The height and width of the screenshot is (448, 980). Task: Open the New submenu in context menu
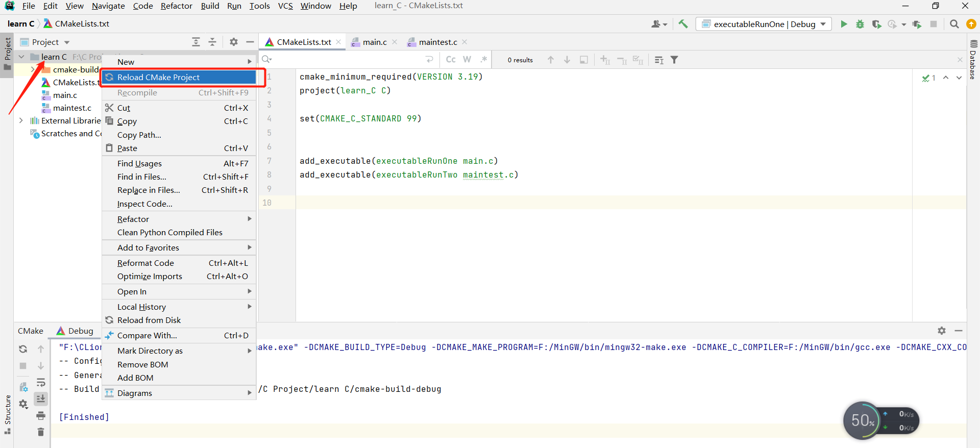179,62
